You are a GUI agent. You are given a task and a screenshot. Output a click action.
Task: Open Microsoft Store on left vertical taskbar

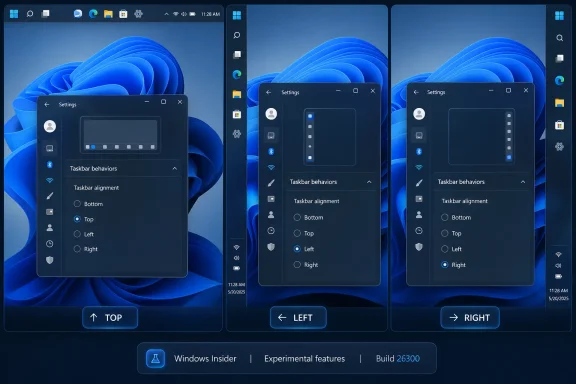[237, 114]
